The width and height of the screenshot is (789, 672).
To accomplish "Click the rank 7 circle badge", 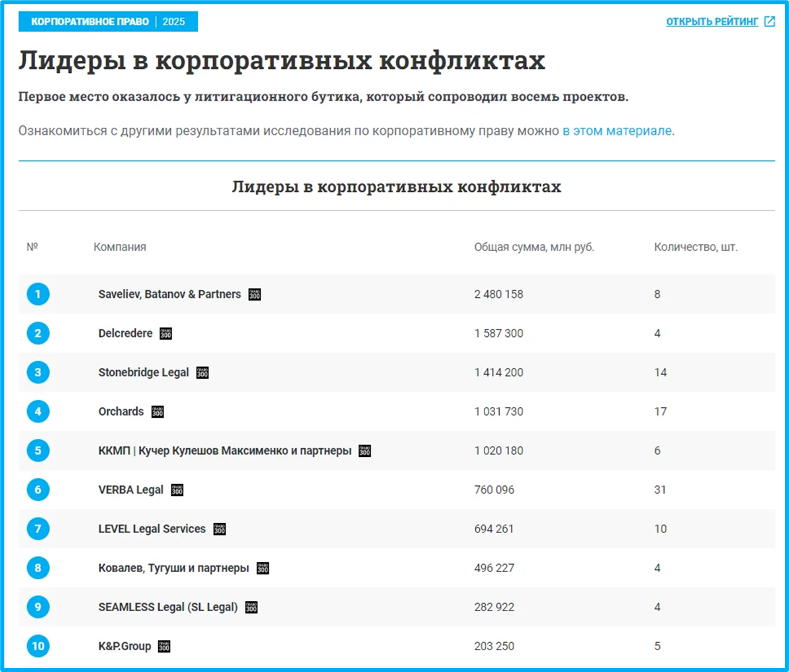I will click(38, 528).
